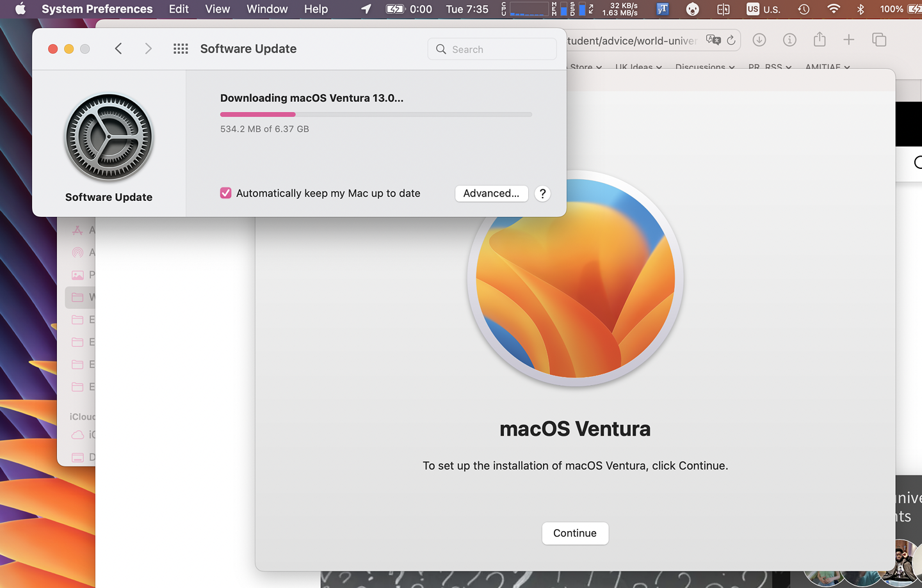Click the Search field in Software Update

pyautogui.click(x=492, y=49)
